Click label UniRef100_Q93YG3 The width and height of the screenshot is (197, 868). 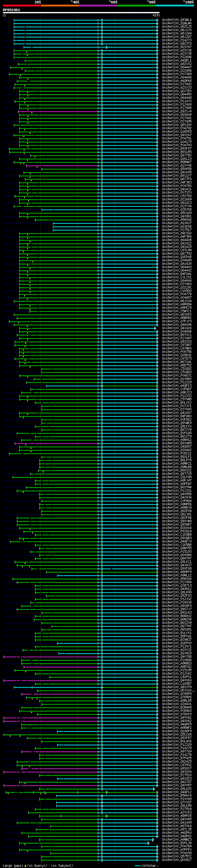(x=177, y=342)
